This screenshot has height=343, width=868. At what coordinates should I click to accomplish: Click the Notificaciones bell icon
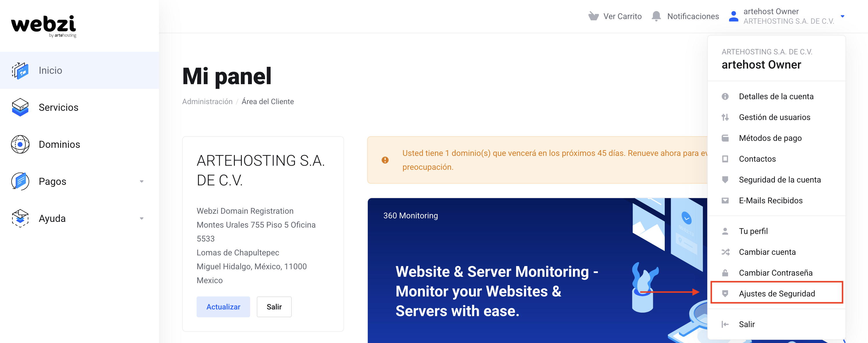[x=656, y=16]
